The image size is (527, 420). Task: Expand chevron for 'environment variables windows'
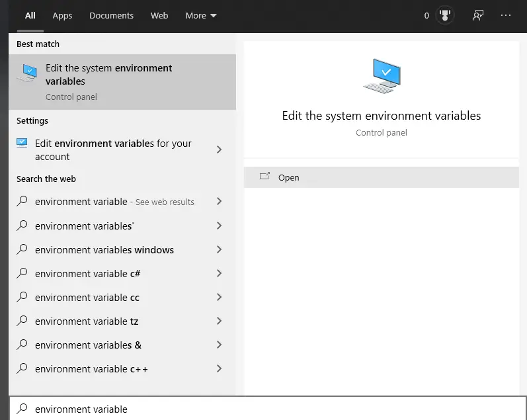(x=219, y=249)
